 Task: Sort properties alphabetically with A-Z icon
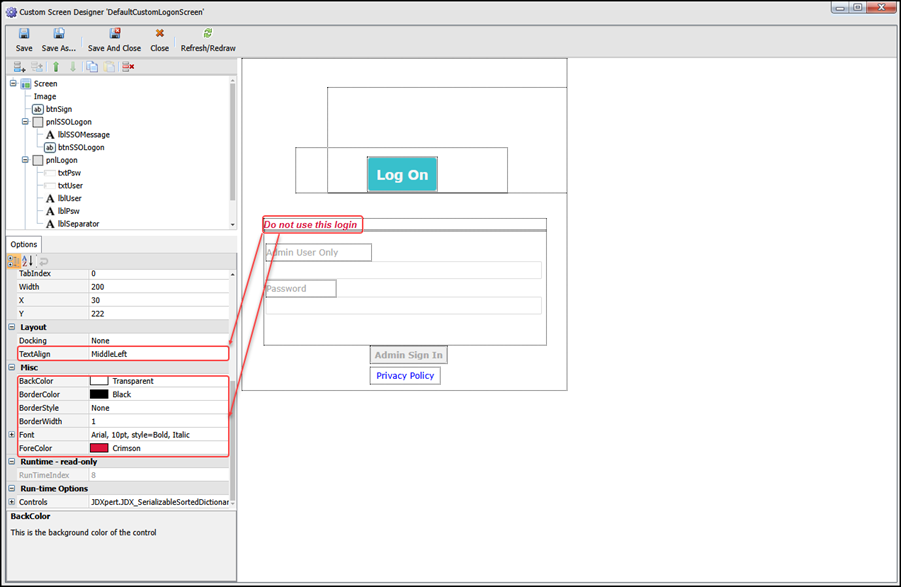[28, 261]
